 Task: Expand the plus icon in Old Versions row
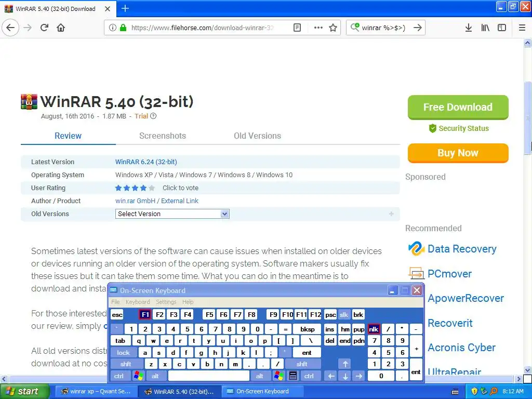point(391,214)
